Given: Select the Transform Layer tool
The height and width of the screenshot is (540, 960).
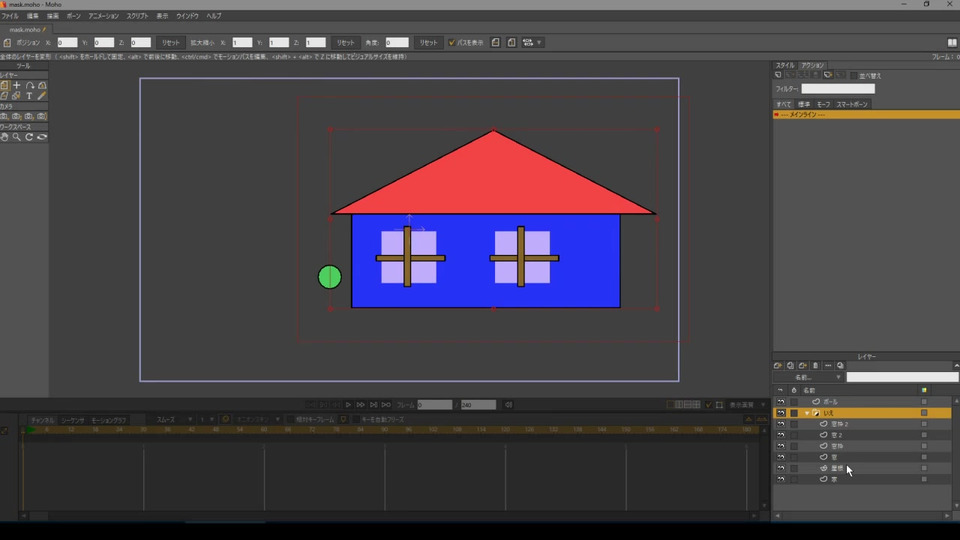Looking at the screenshot, I should [x=5, y=86].
